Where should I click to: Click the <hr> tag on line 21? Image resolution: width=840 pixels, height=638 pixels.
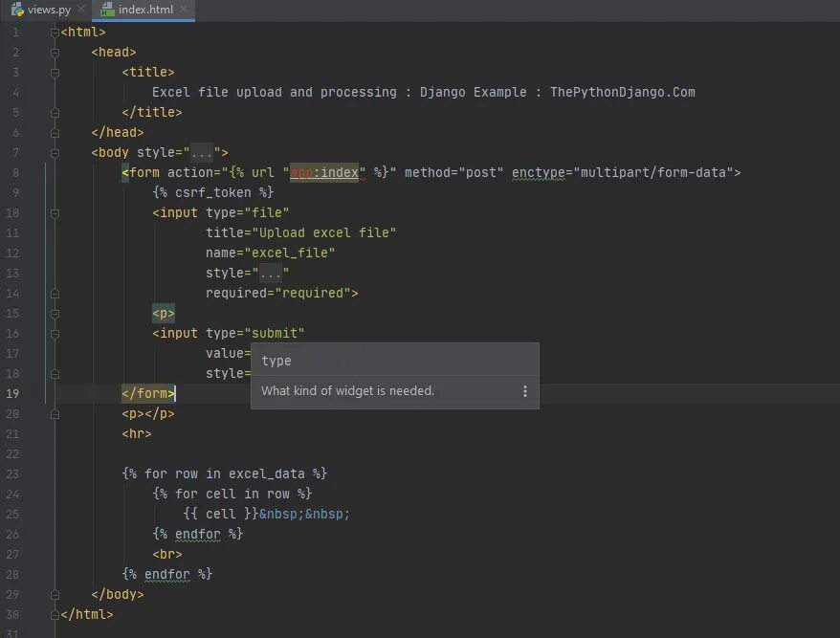click(x=137, y=434)
